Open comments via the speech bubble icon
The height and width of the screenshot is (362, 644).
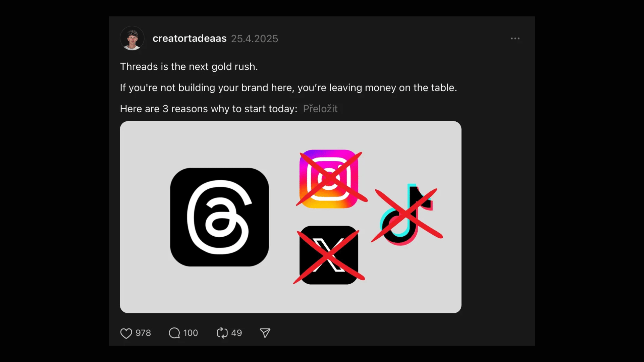[x=174, y=333]
